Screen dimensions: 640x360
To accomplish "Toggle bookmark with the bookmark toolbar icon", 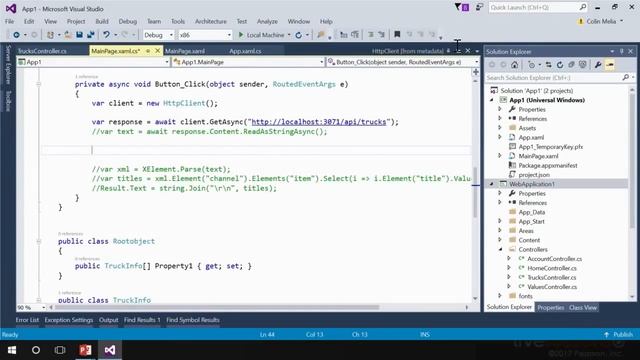I will (397, 35).
